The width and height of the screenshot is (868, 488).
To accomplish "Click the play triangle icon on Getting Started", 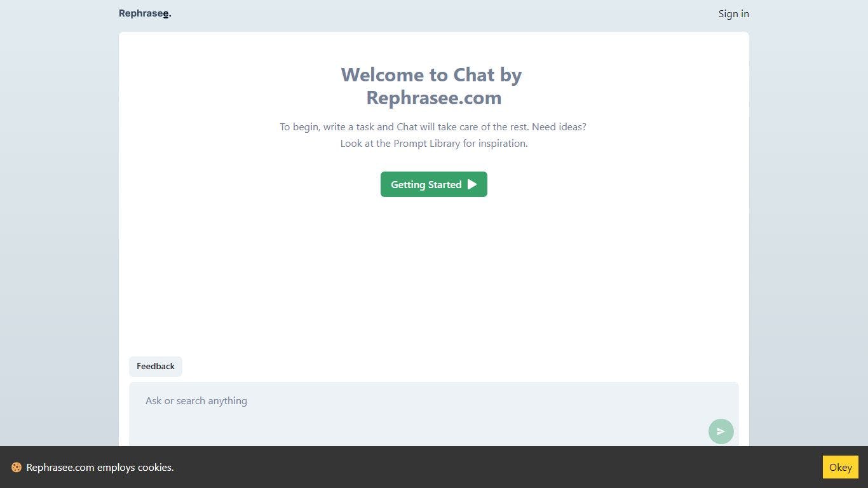I will point(472,184).
